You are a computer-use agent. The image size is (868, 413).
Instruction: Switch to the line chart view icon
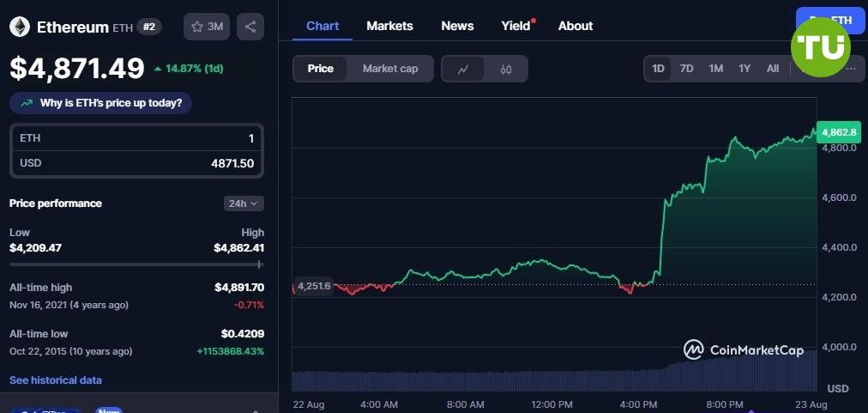click(x=463, y=70)
